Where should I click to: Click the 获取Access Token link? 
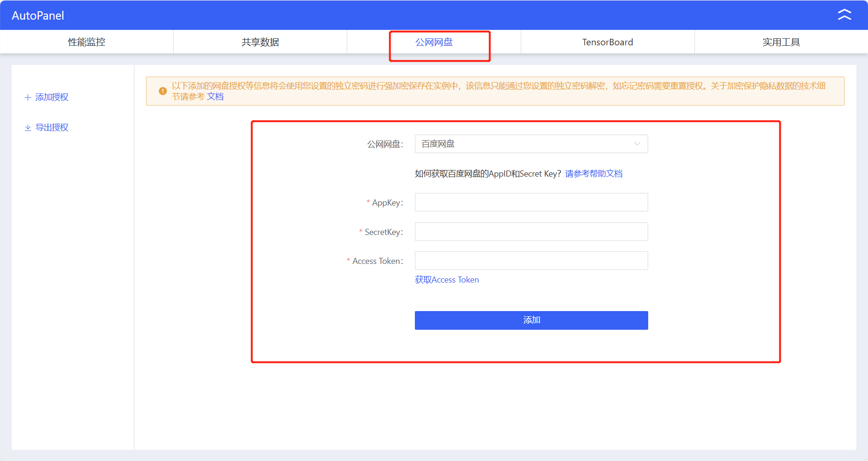pyautogui.click(x=447, y=280)
